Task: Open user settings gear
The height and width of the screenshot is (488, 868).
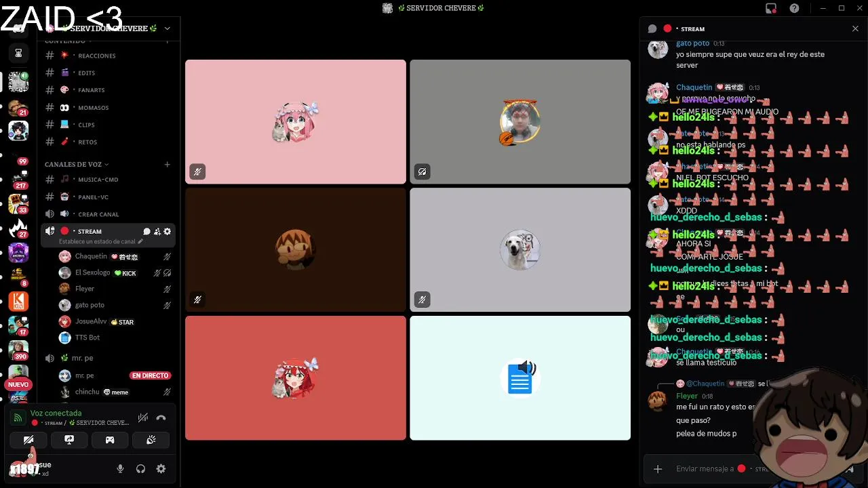Action: [x=161, y=468]
